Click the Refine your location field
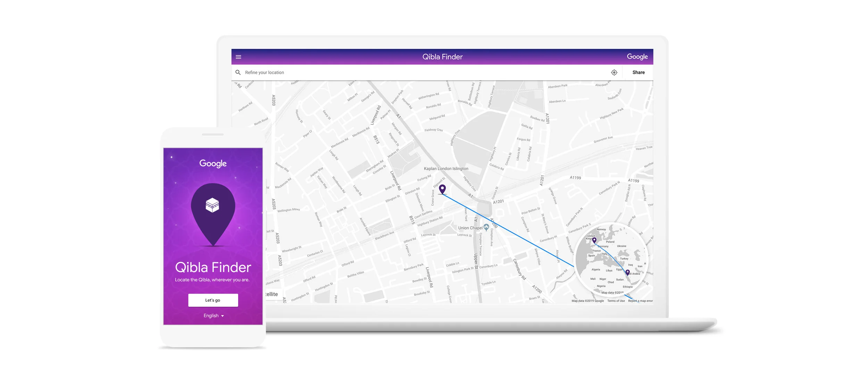 [x=426, y=72]
